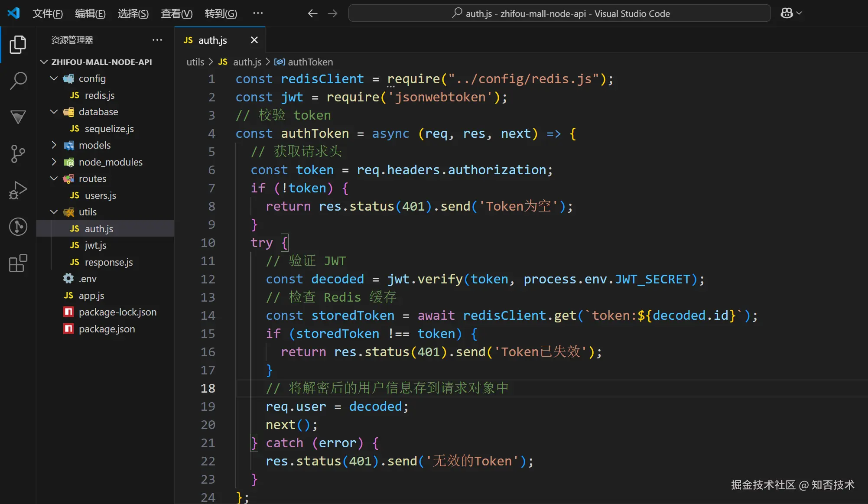Image resolution: width=868 pixels, height=504 pixels.
Task: Click the command center search box
Action: tap(559, 13)
